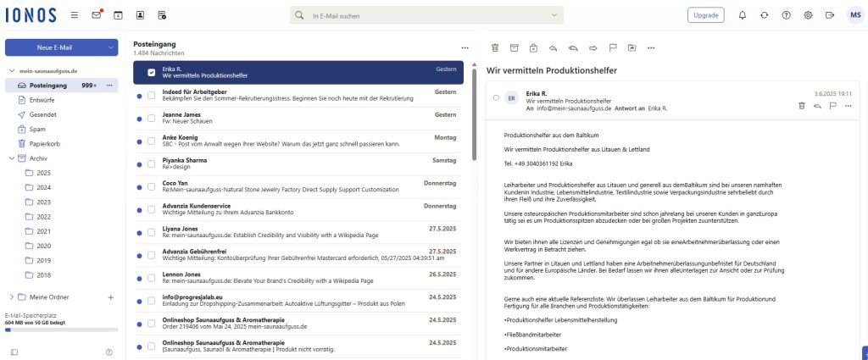Move email to folder via toolbar icon

(x=632, y=48)
